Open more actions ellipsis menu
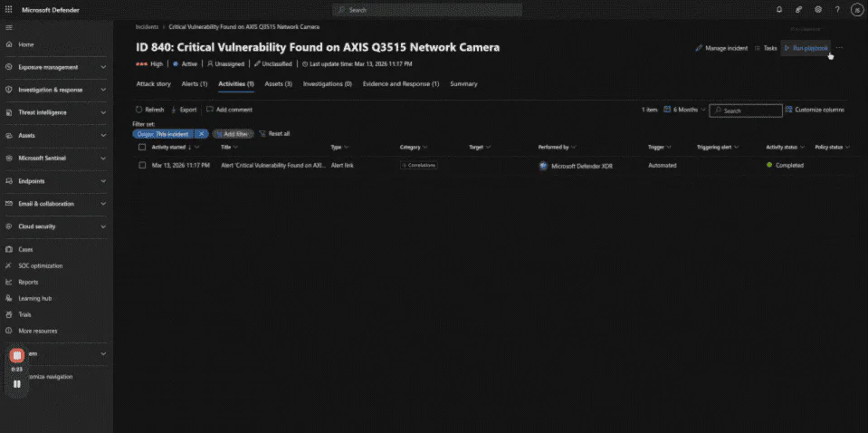The width and height of the screenshot is (868, 433). point(840,48)
